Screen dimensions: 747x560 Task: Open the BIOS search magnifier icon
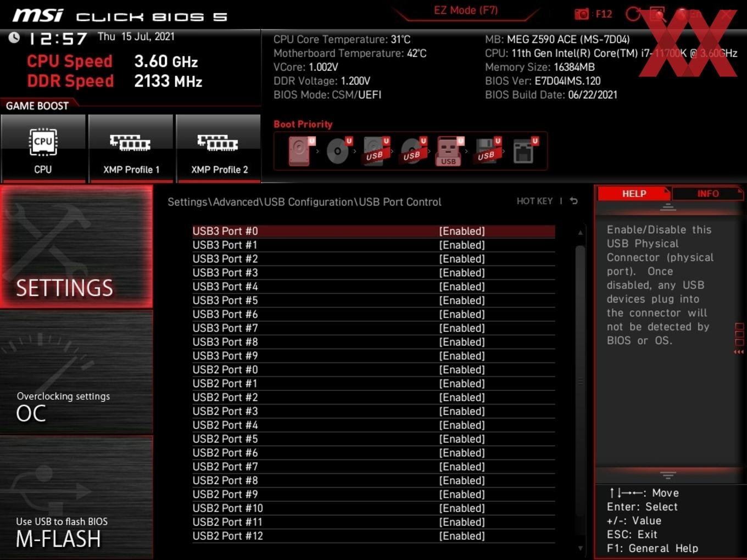coord(657,14)
